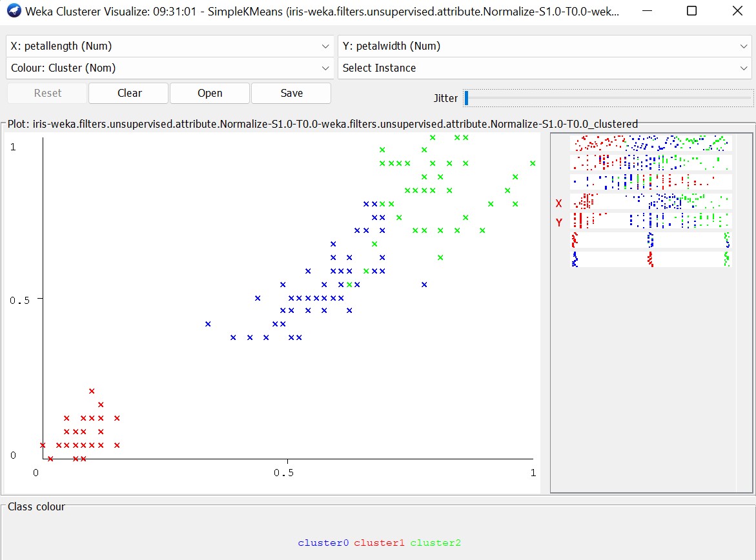Click the Open button
Viewport: 756px width, 560px height.
[210, 93]
